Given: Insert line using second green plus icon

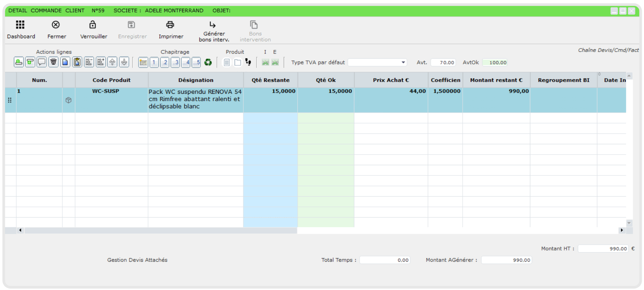Looking at the screenshot, I should tap(30, 62).
